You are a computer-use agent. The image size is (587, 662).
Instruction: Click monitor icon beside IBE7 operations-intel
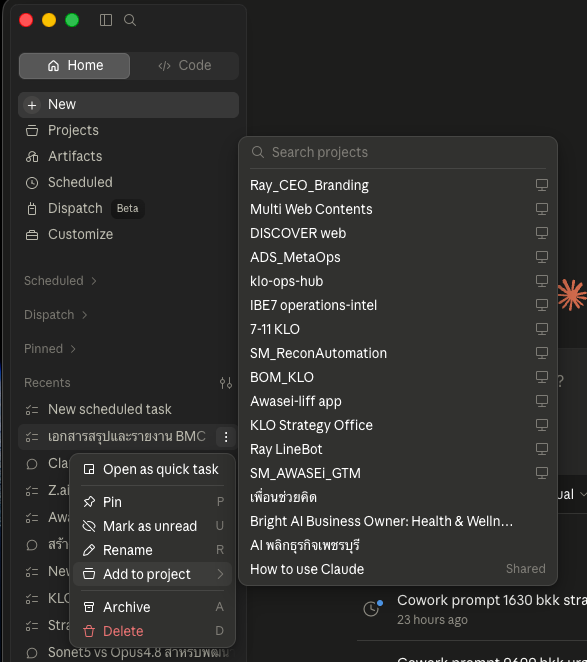pos(542,305)
